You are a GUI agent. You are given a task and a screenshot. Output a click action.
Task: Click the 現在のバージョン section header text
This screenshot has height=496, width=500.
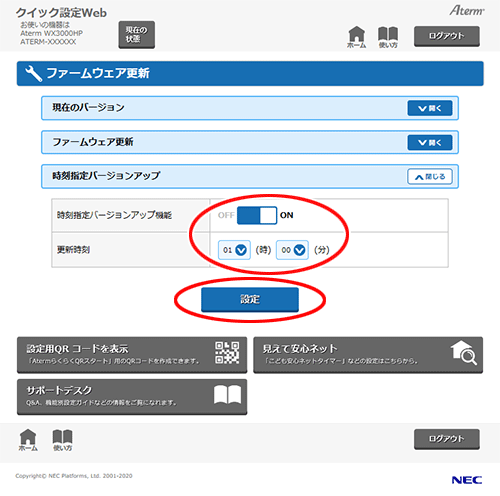(88, 107)
